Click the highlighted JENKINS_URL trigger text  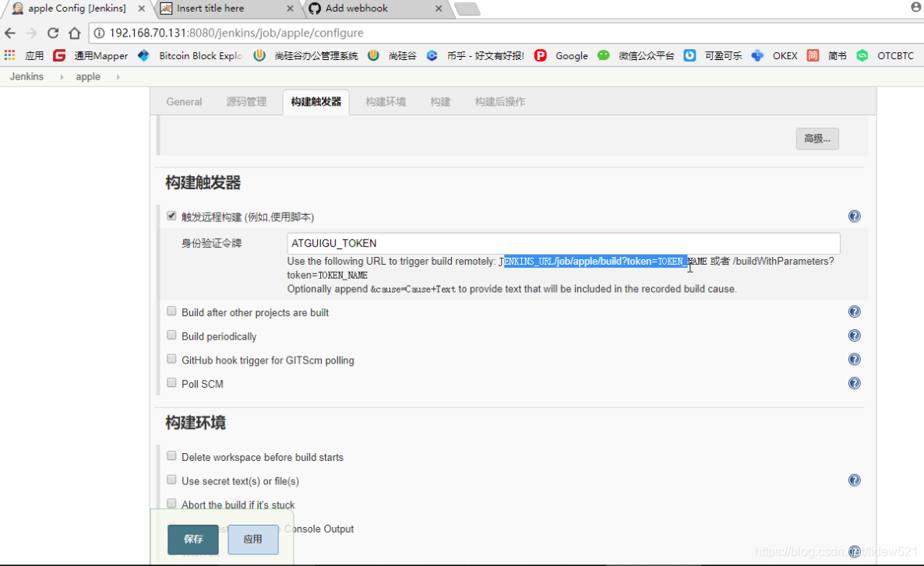coord(594,261)
